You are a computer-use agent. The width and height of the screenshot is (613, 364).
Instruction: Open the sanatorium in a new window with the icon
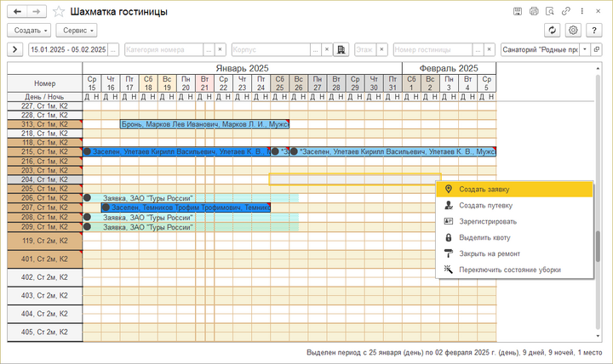pos(596,49)
